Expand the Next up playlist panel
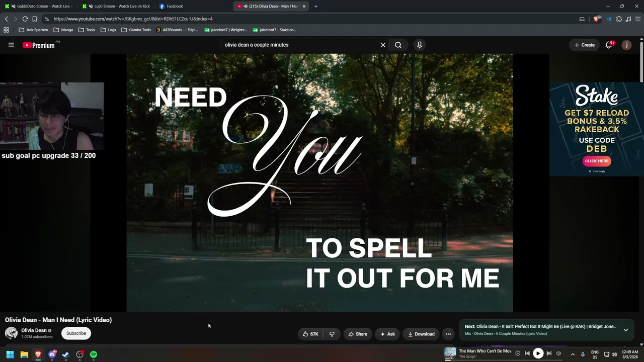This screenshot has width=644, height=362. point(626,330)
